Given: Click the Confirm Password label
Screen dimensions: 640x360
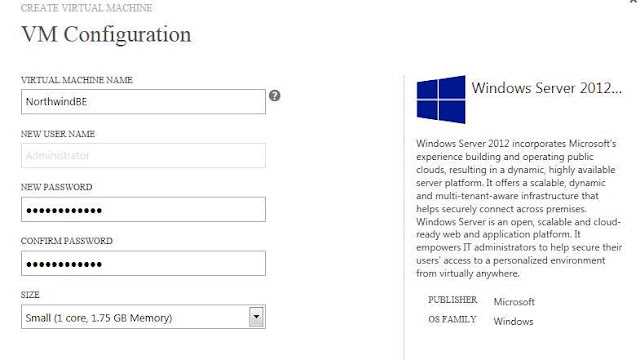Looking at the screenshot, I should (x=67, y=241).
